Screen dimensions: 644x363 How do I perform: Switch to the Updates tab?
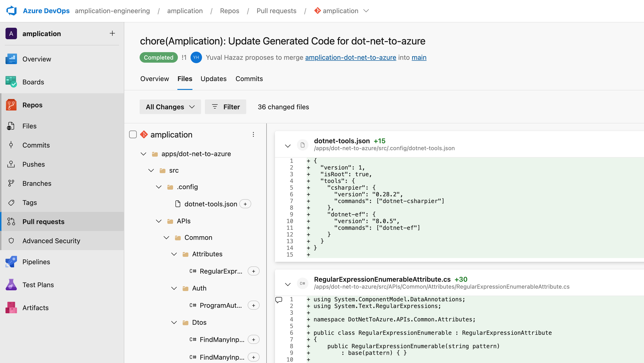click(213, 79)
